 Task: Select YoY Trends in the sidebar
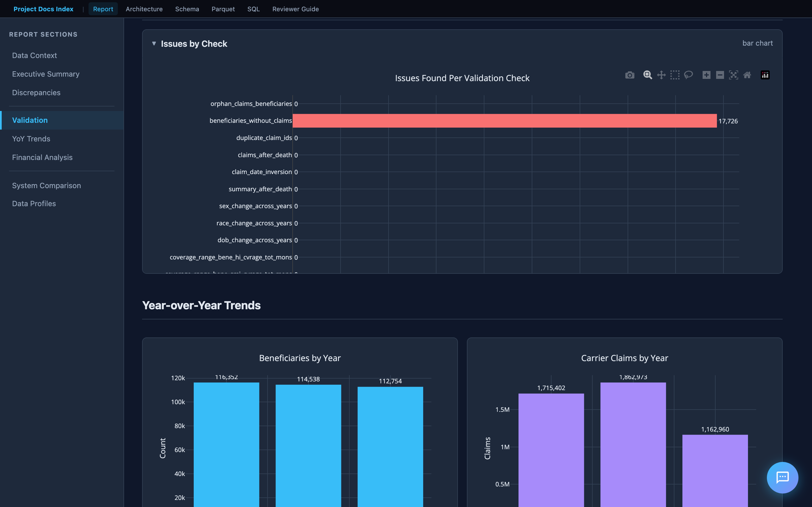(31, 139)
